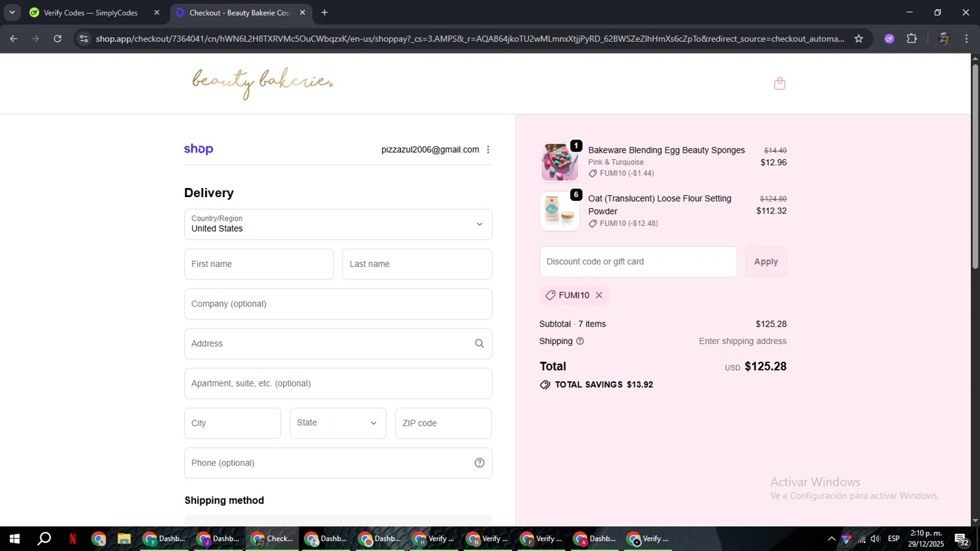Focus the Company (optional) field
Screen dimensions: 980x551
click(x=338, y=304)
